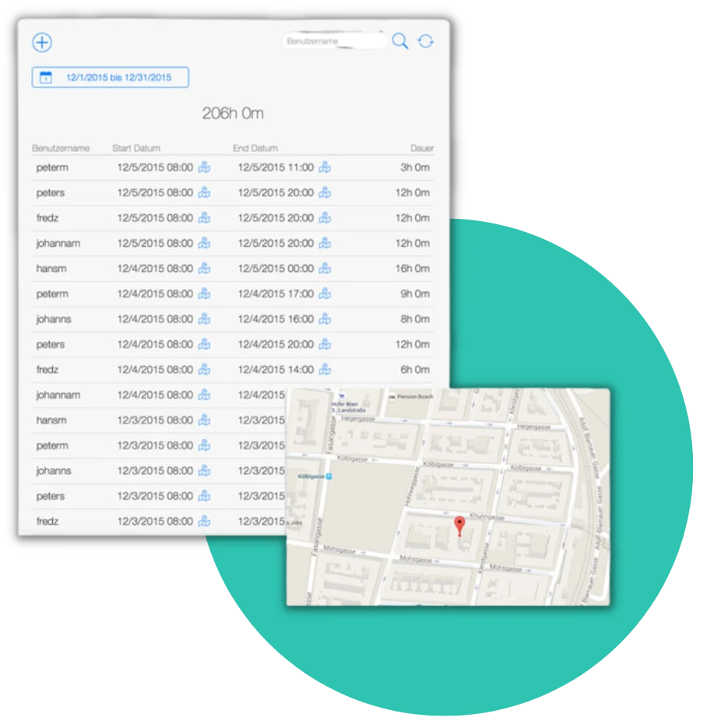The width and height of the screenshot is (707, 728).
Task: Sort entries by the Dauer column header
Action: click(x=421, y=148)
